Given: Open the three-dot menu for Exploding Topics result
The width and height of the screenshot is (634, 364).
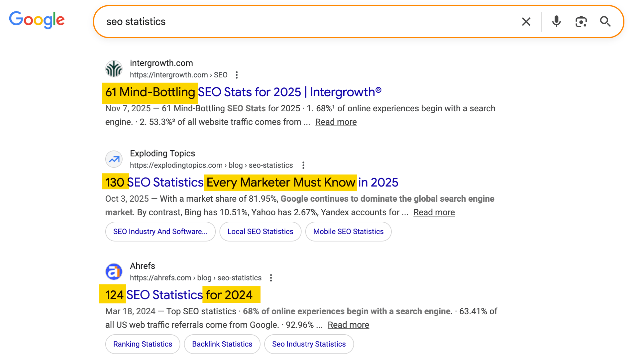Looking at the screenshot, I should point(303,165).
